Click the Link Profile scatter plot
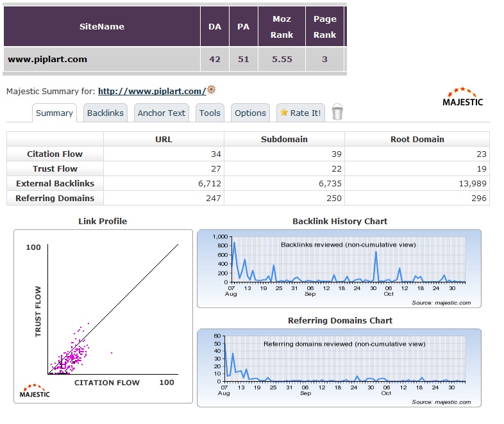The width and height of the screenshot is (504, 424). [x=103, y=314]
